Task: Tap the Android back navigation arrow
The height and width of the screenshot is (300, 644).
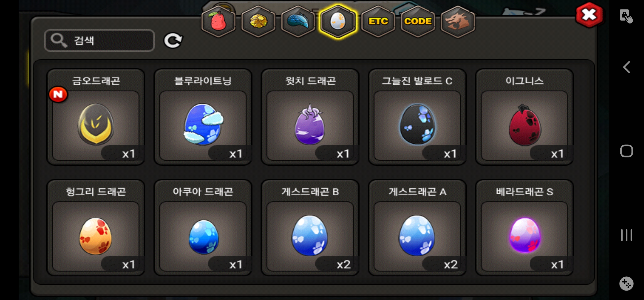Action: (x=626, y=67)
